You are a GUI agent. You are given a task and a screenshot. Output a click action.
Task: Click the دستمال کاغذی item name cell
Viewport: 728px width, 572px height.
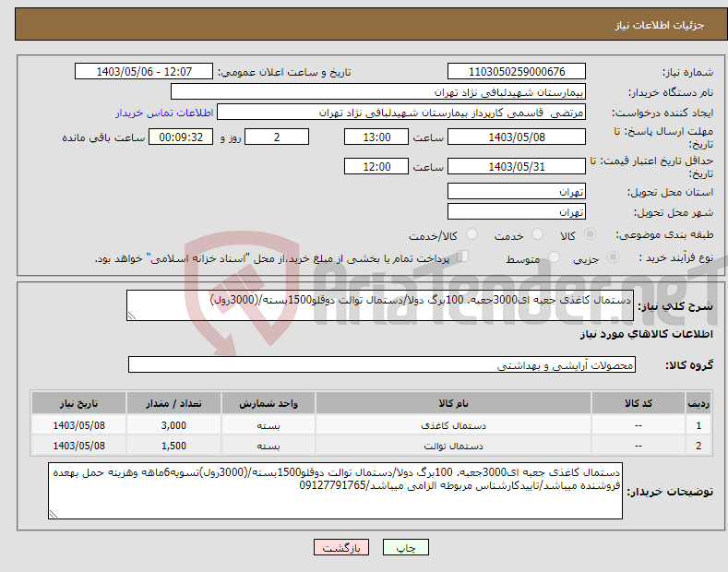453,424
